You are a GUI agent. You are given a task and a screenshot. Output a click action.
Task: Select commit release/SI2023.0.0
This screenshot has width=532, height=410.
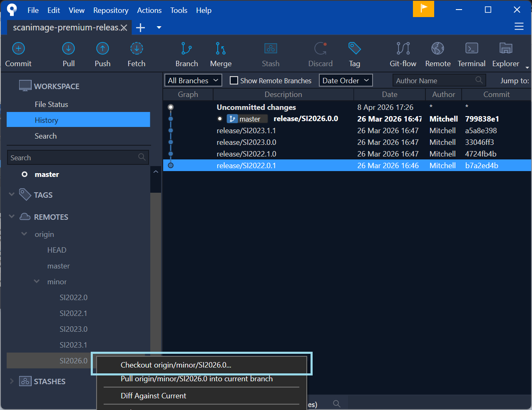pyautogui.click(x=347, y=142)
